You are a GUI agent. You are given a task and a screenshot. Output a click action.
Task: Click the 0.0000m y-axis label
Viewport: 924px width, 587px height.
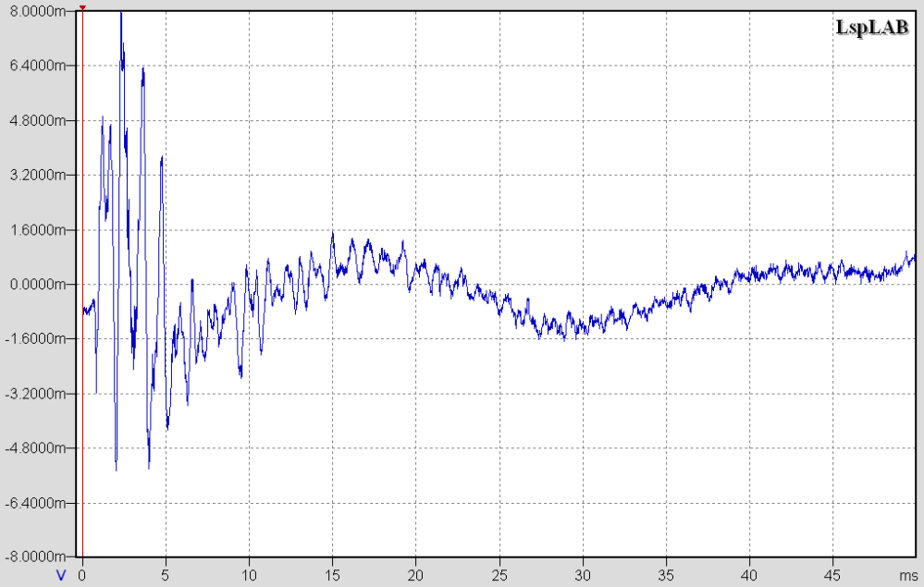37,285
